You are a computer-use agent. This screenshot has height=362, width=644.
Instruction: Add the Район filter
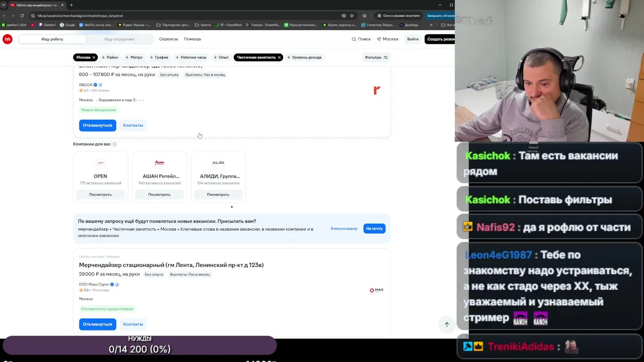pos(110,57)
